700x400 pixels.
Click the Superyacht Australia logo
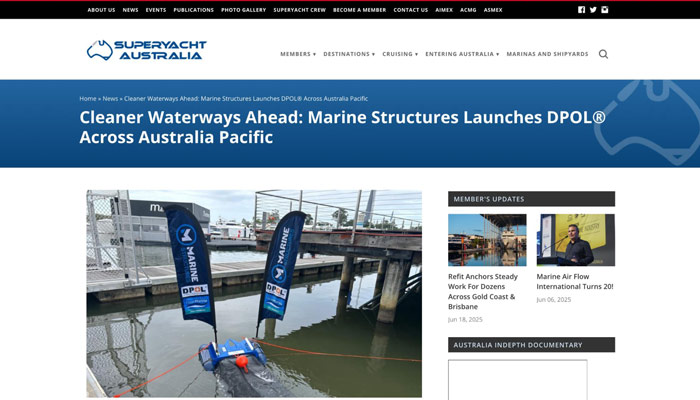(x=146, y=50)
